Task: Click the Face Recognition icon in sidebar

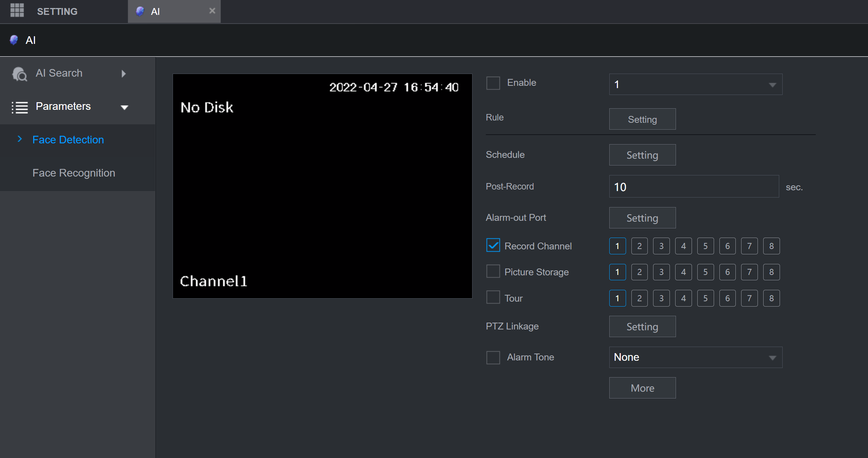Action: [x=74, y=172]
